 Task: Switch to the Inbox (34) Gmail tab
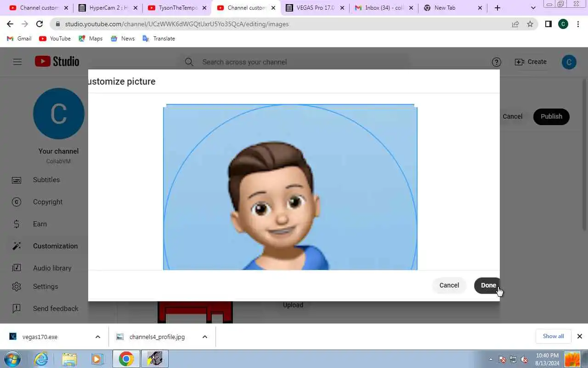384,8
